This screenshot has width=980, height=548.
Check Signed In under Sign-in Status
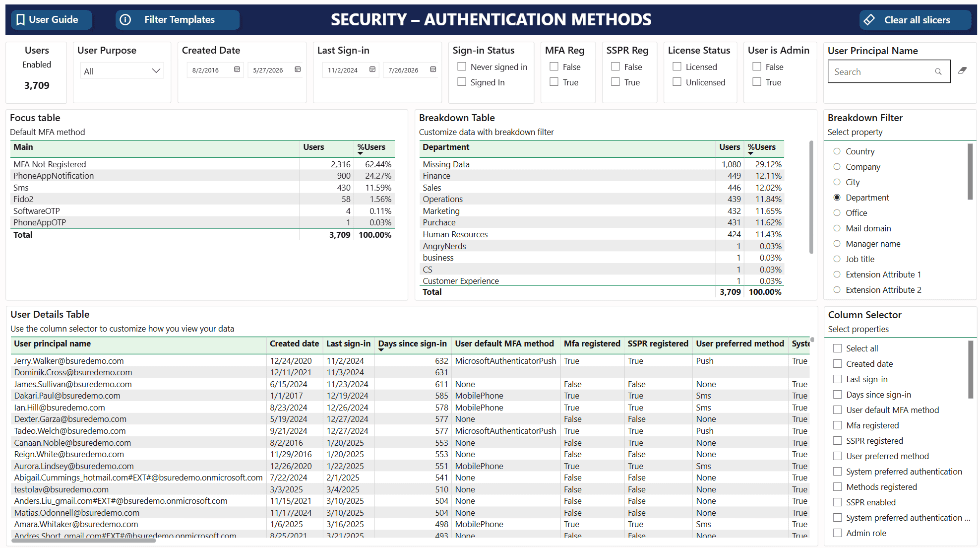click(x=462, y=82)
